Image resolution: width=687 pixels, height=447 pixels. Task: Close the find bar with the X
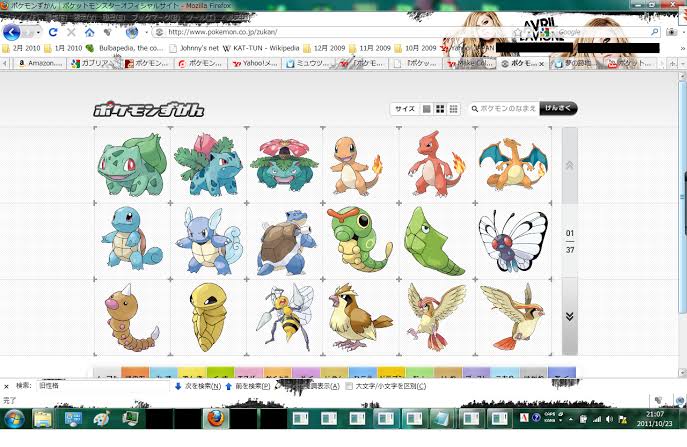tap(6, 387)
